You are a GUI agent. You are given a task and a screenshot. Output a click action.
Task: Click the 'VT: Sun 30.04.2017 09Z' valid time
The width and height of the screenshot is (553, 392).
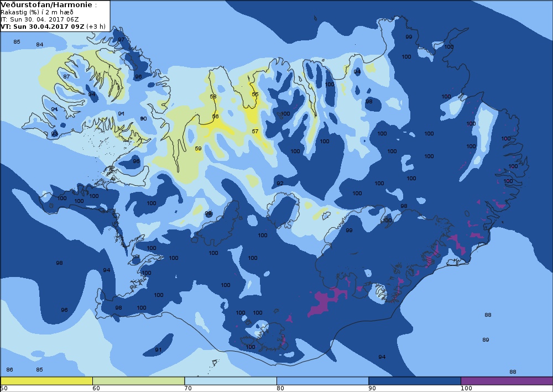(43, 27)
